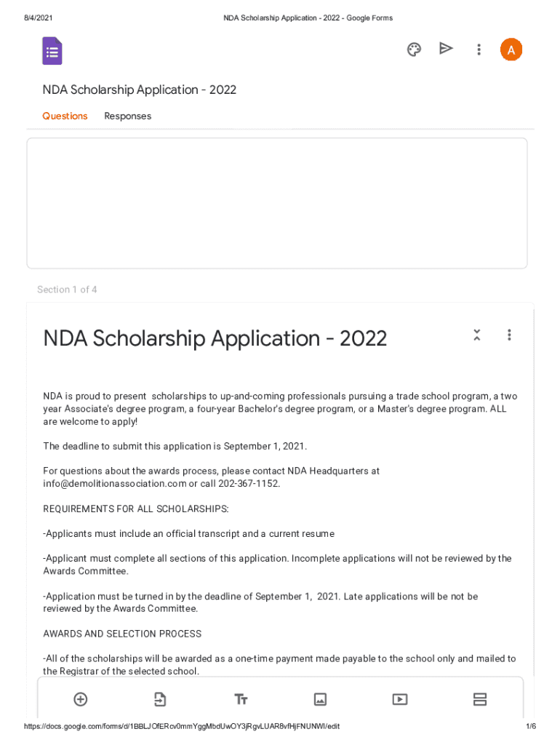
Task: Add a video to form
Action: click(x=400, y=699)
